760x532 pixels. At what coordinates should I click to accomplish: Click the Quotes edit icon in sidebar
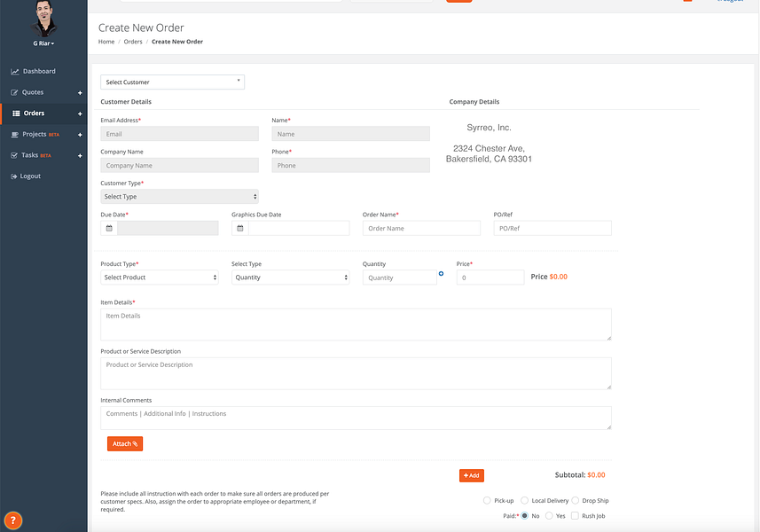tap(14, 92)
